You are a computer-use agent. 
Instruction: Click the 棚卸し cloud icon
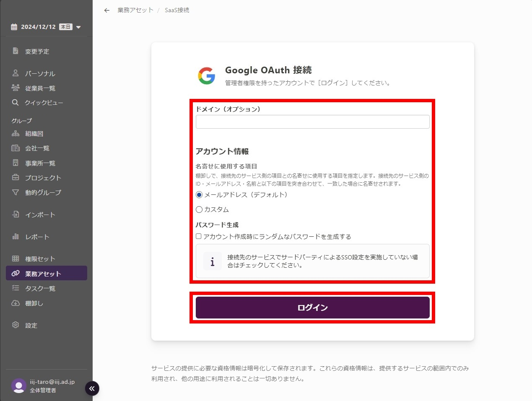[16, 303]
